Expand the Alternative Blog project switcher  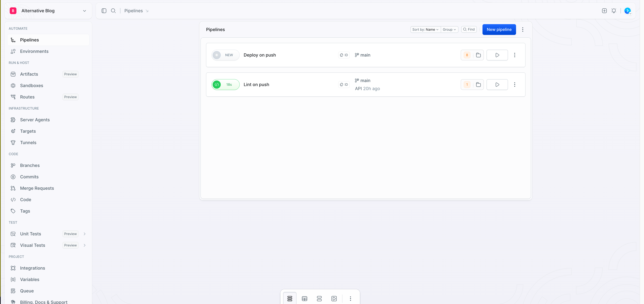(x=85, y=11)
